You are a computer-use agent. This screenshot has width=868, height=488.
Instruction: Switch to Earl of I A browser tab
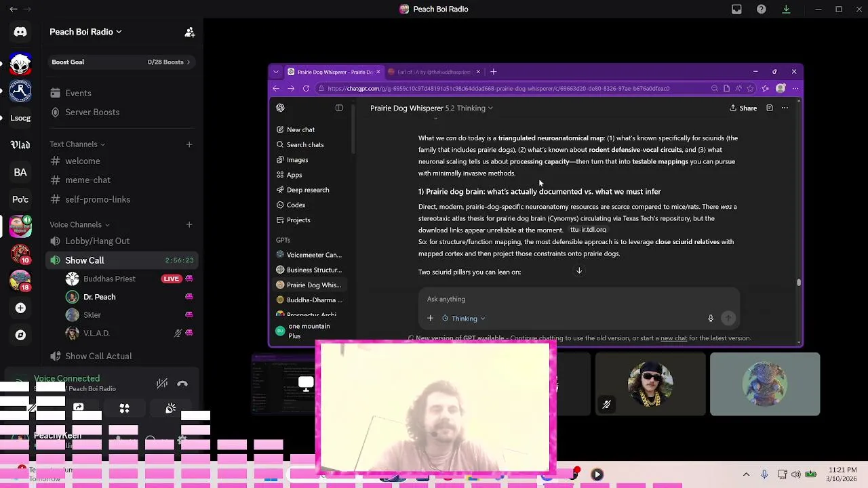click(x=433, y=72)
